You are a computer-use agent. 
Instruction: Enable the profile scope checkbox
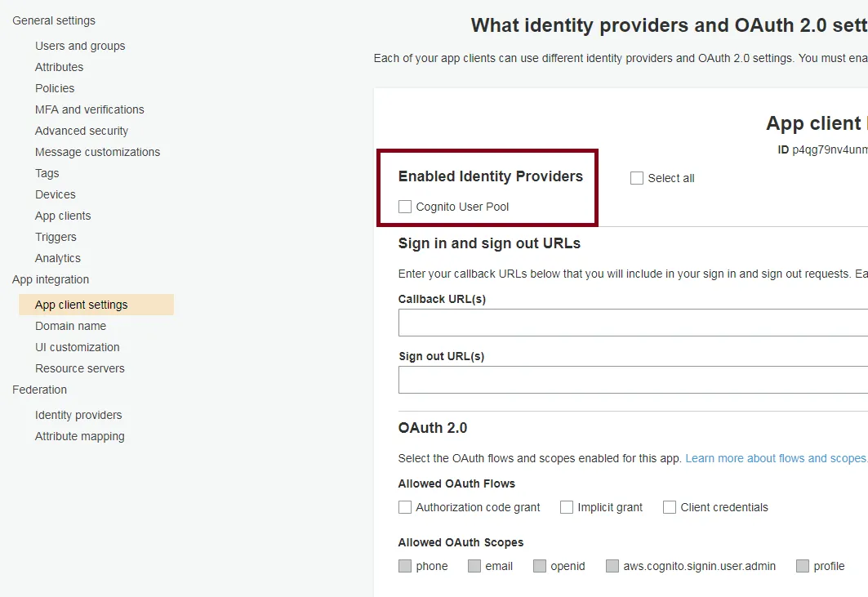point(803,566)
